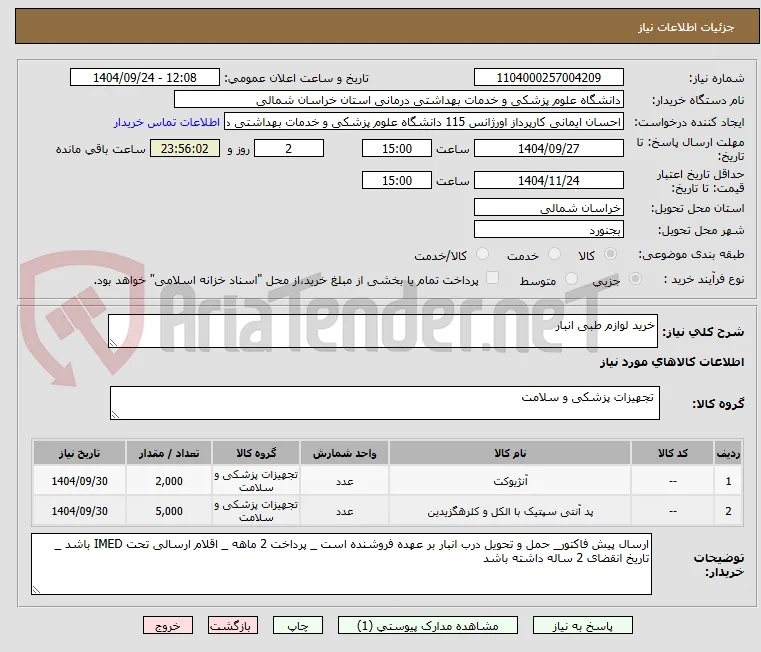
Task: Click the استان محل تحویل field خراسان شمالی
Action: click(x=548, y=208)
